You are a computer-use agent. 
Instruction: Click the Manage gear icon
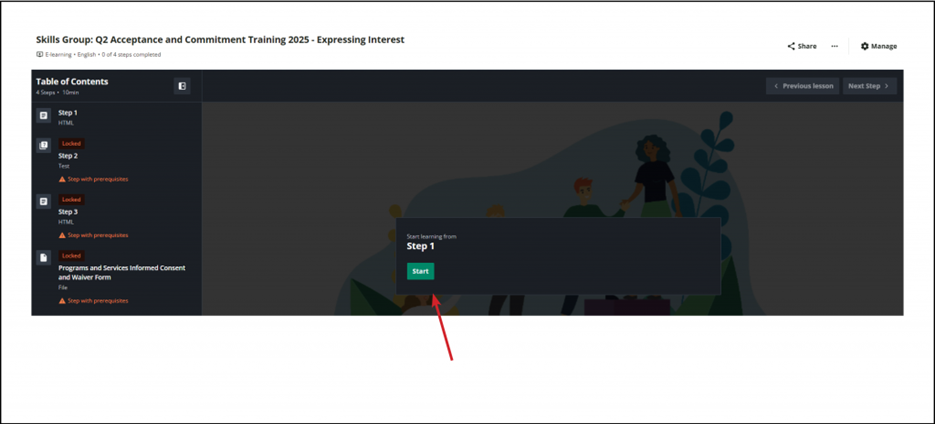point(865,46)
